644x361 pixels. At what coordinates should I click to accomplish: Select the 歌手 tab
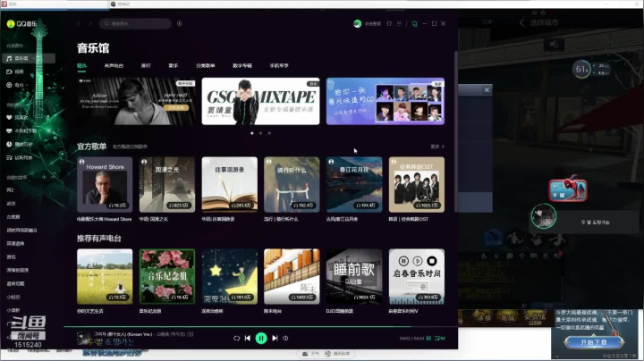[174, 65]
